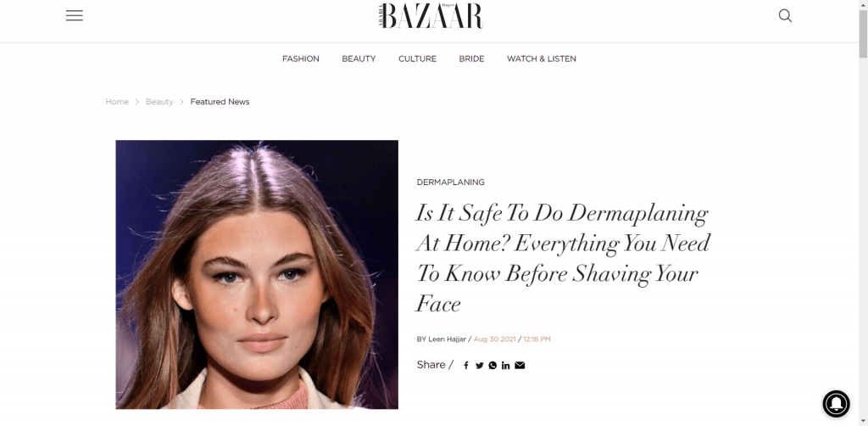This screenshot has height=426, width=868.
Task: Open the Bride menu section
Action: [x=471, y=59]
